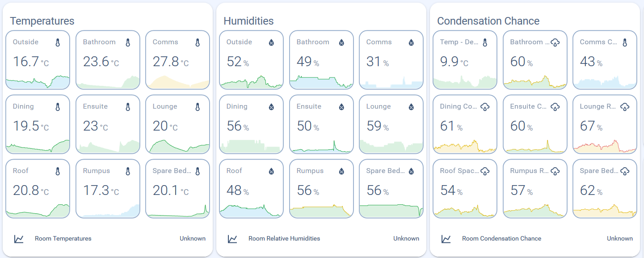Click the Roof humidity water-percent icon
Screen dimensions: 644x258
[x=271, y=171]
